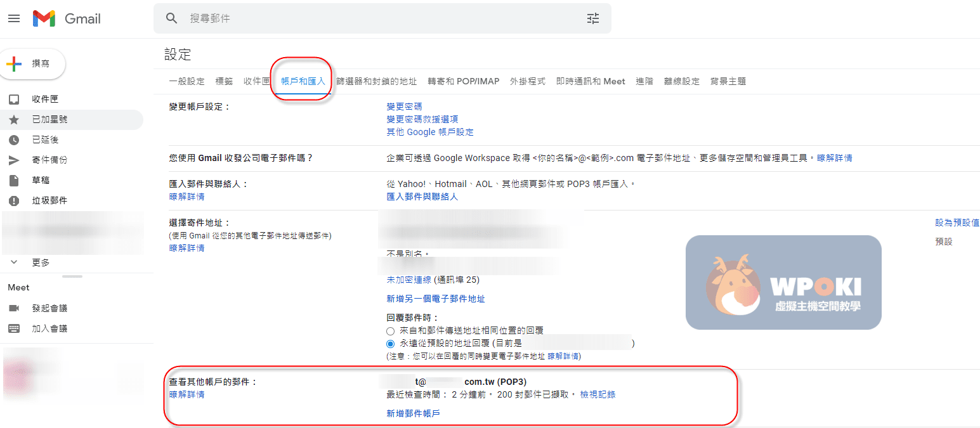This screenshot has height=428, width=980.
Task: Click the 變更密碼 link
Action: (x=404, y=107)
